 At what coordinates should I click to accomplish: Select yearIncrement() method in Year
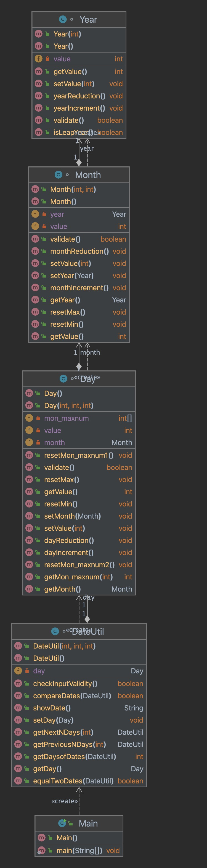point(79,108)
